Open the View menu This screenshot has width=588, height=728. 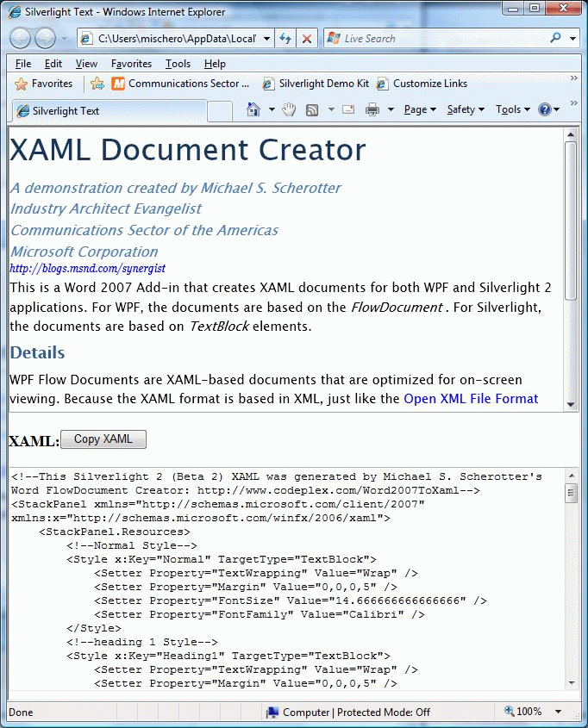(x=86, y=64)
